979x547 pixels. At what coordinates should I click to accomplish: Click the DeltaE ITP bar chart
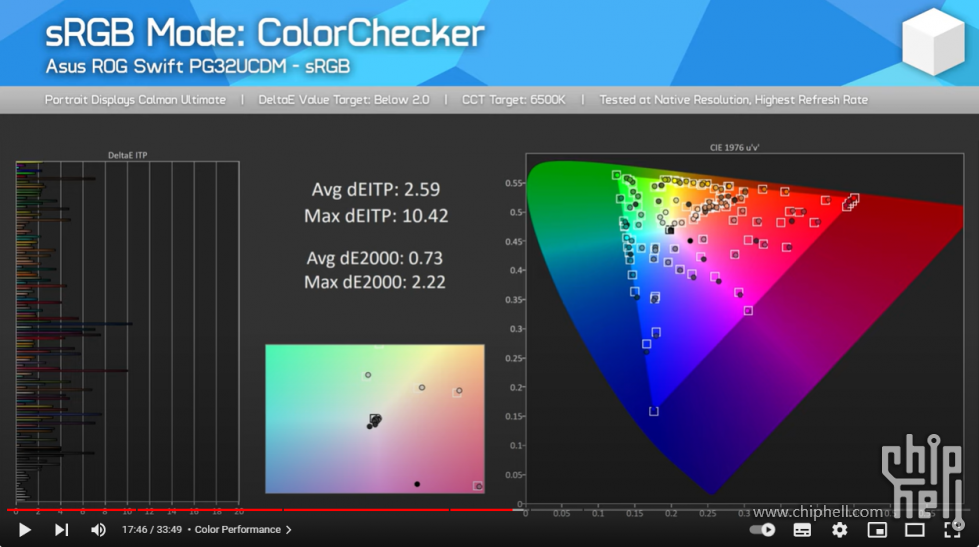[127, 333]
